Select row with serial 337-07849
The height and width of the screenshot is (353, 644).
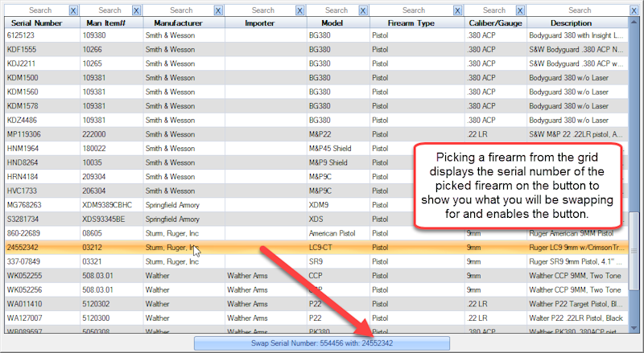point(316,261)
